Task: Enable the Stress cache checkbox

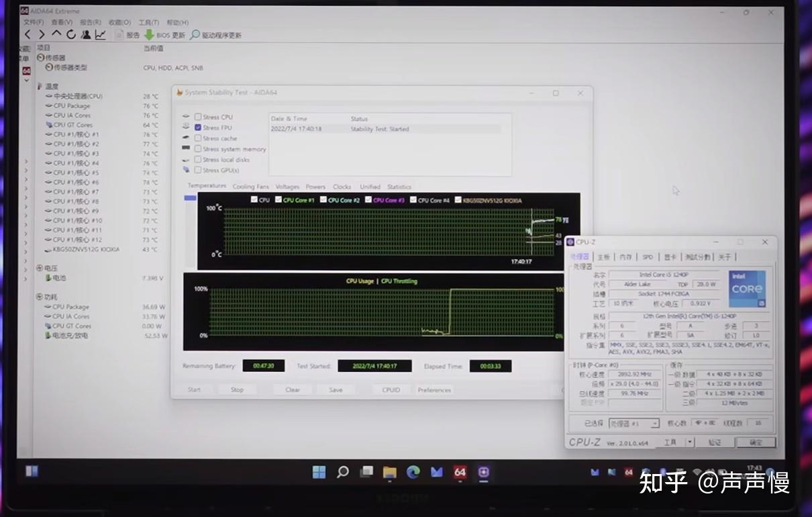Action: (198, 138)
